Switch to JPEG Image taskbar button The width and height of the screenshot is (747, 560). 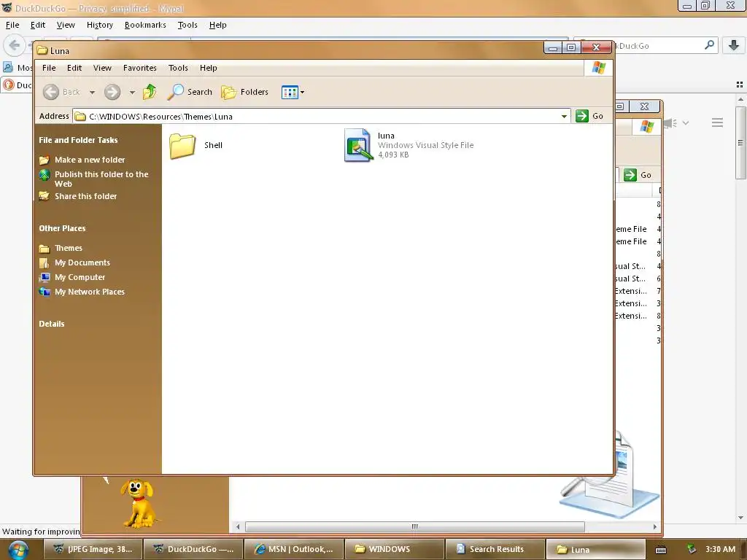(x=93, y=549)
